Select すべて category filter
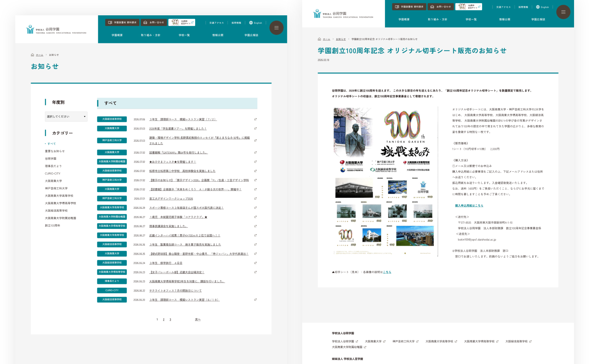589x364 pixels. point(51,144)
